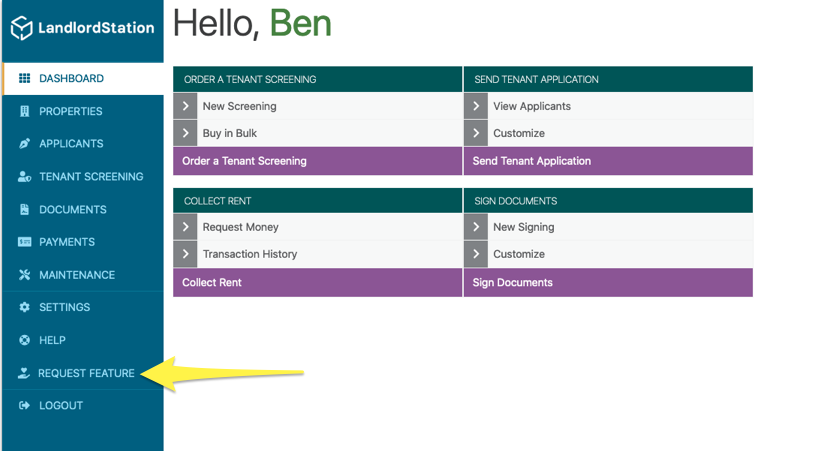
Task: Click the Payments money icon
Action: click(x=24, y=242)
